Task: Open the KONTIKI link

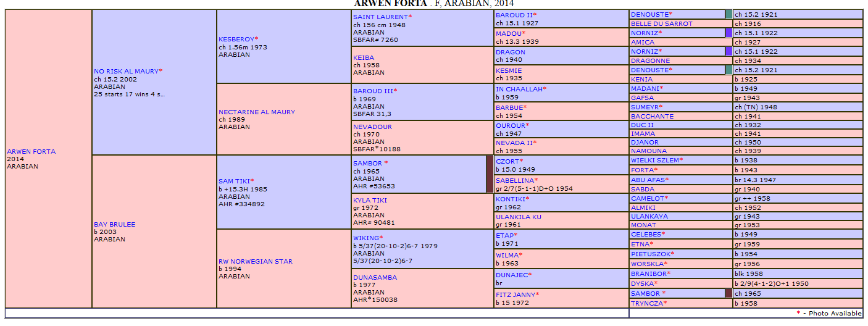Action: coord(511,199)
